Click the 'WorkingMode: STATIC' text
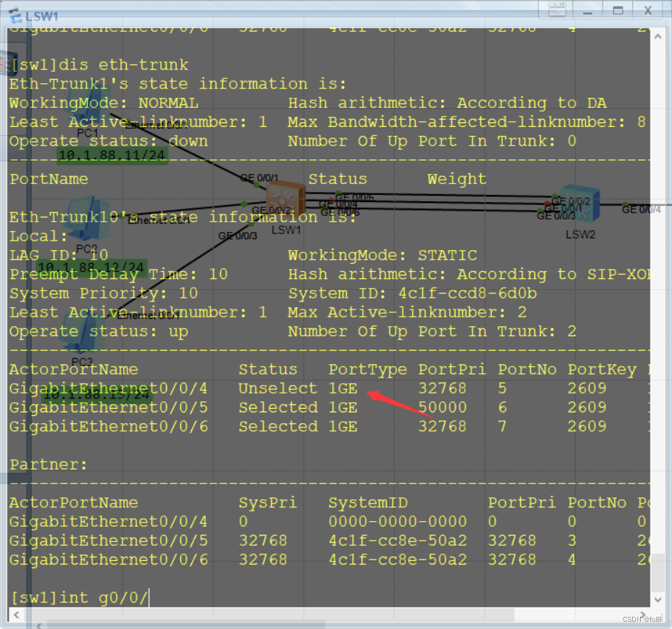 coord(383,255)
